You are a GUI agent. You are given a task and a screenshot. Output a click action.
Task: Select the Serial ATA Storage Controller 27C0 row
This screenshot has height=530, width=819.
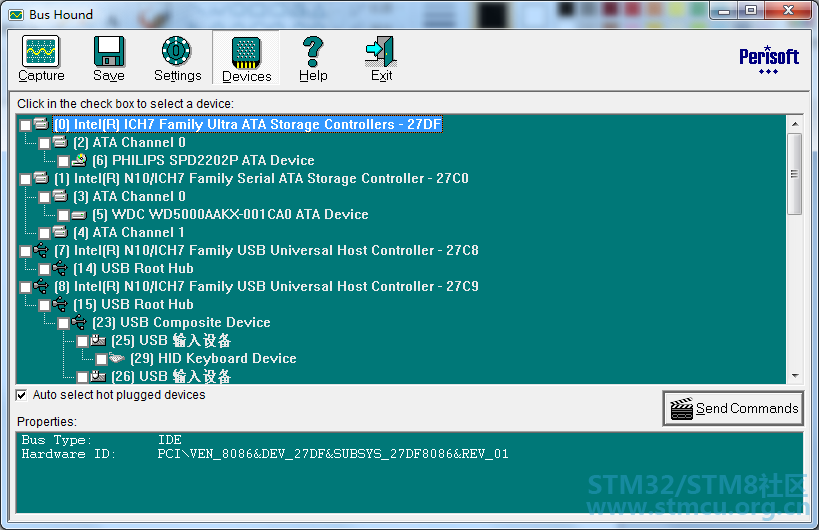(x=261, y=179)
